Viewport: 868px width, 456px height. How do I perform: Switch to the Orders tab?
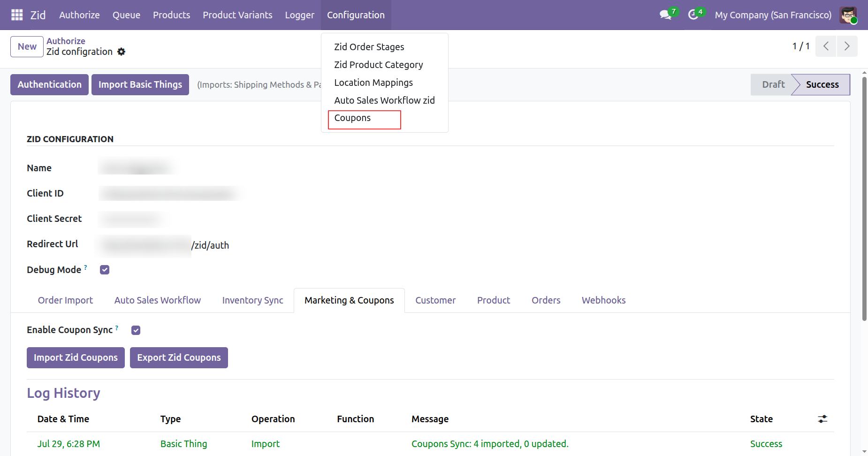tap(546, 300)
